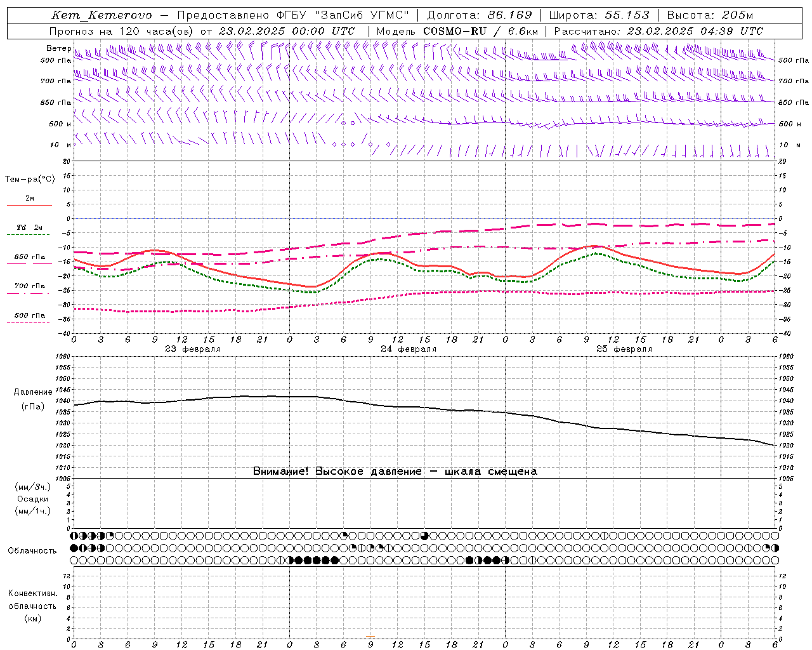This screenshot has height=650, width=812.
Task: Click the pink dotted 500 гПа legend line
Action: (x=29, y=322)
